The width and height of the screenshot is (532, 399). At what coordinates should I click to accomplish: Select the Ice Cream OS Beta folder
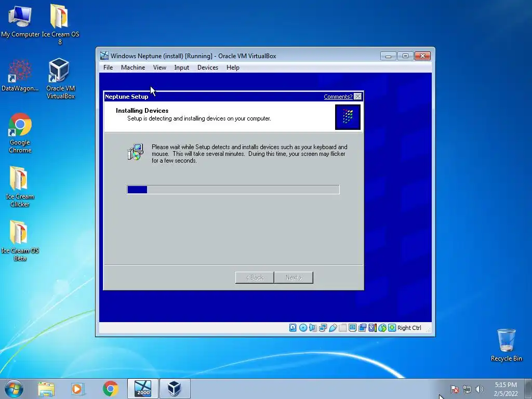[x=20, y=241]
